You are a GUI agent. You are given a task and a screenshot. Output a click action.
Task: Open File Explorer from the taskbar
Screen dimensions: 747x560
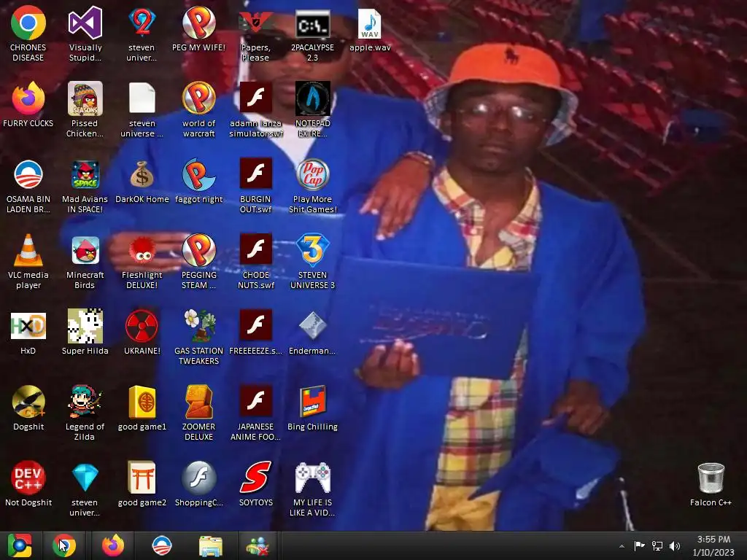click(210, 545)
